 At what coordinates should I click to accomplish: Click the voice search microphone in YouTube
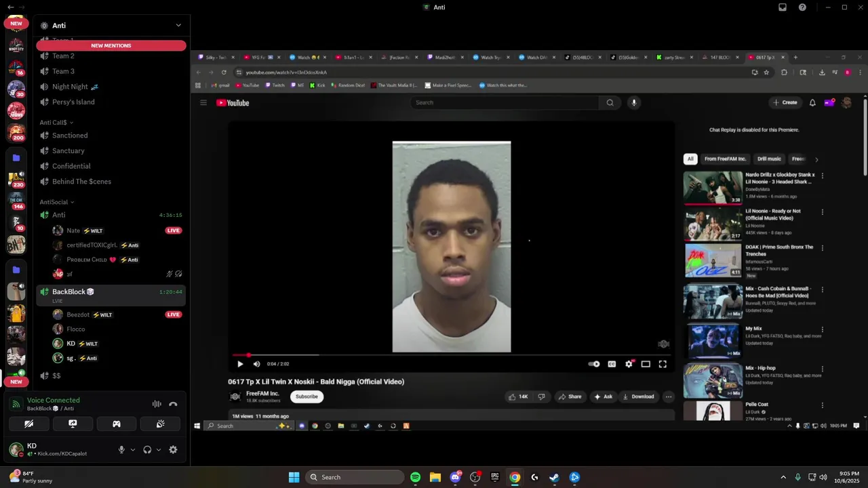pyautogui.click(x=634, y=102)
